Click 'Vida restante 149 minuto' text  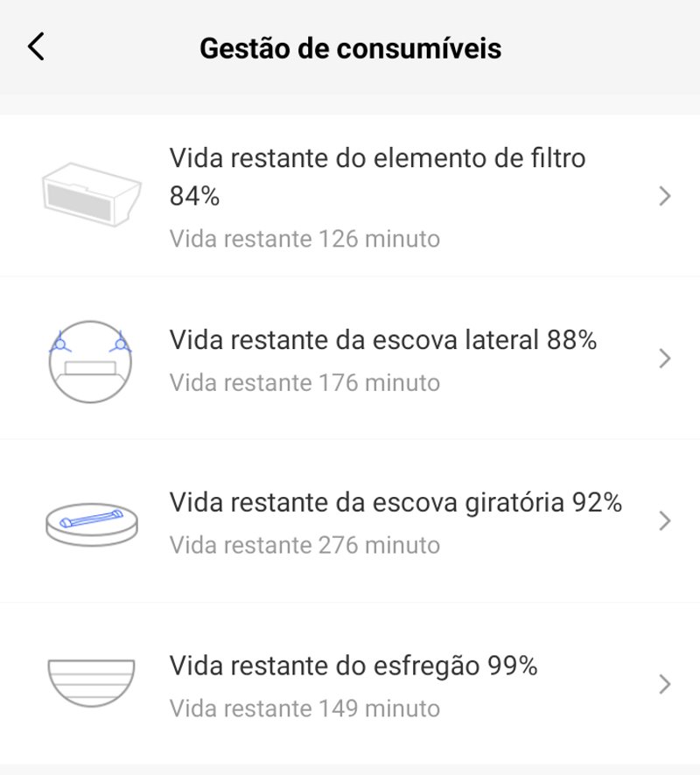coord(304,708)
